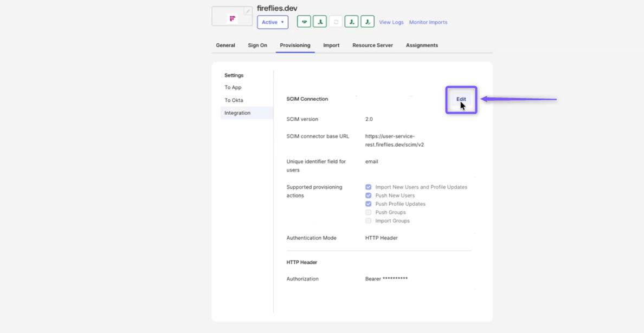The width and height of the screenshot is (644, 333).
Task: Toggle the Push Profile Updates checkbox
Action: click(369, 204)
